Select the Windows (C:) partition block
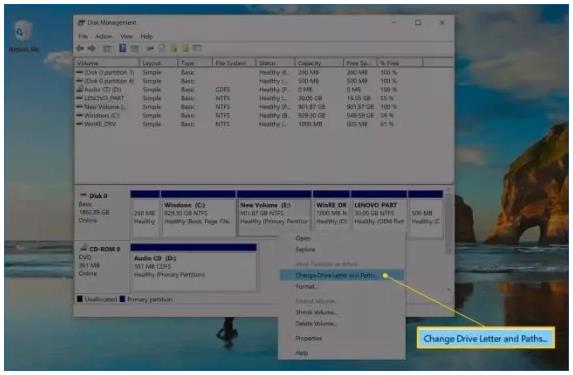Viewport: 573px width, 375px height. point(198,214)
